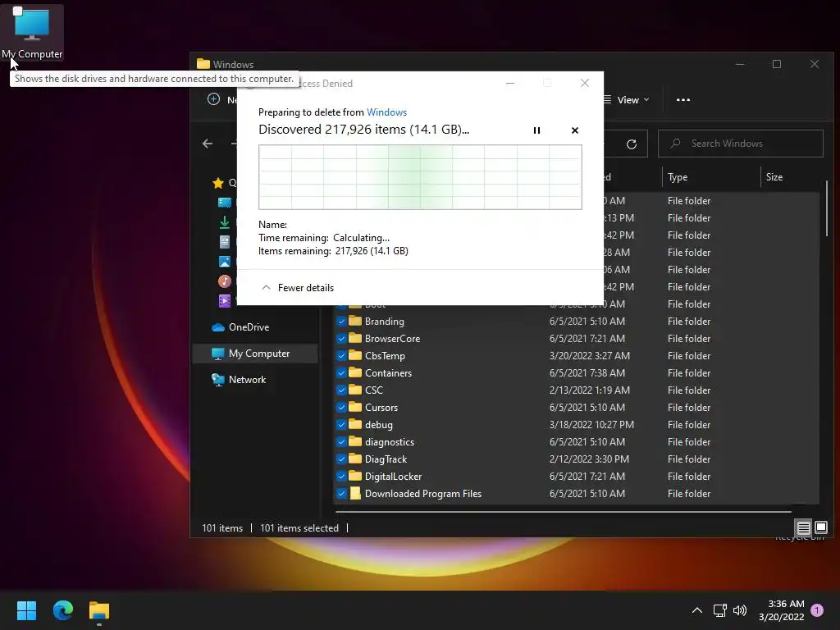This screenshot has width=840, height=630.
Task: Open the Windows link in delete dialog
Action: pyautogui.click(x=387, y=112)
